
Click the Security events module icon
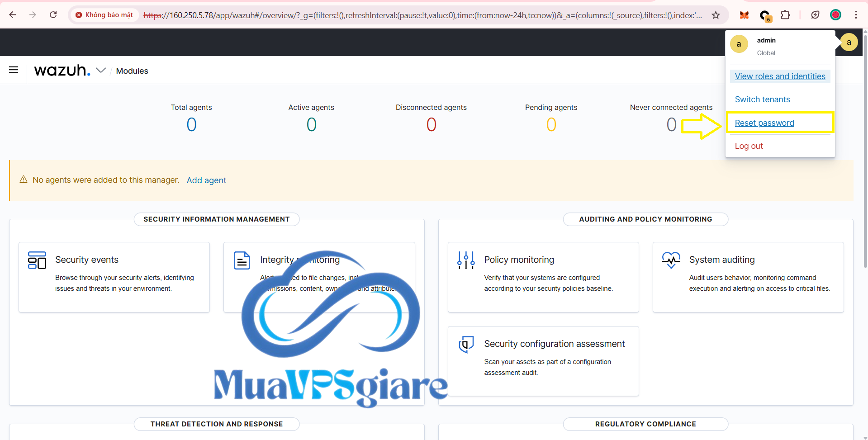37,260
